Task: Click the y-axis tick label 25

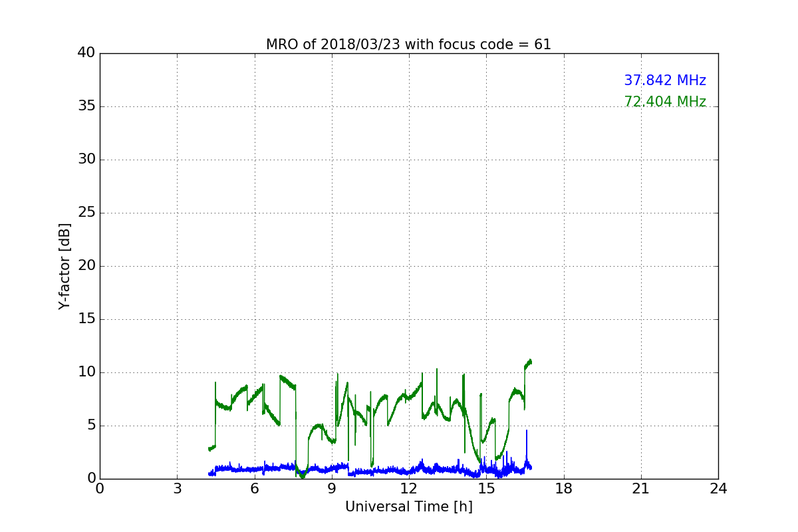Action: click(86, 213)
